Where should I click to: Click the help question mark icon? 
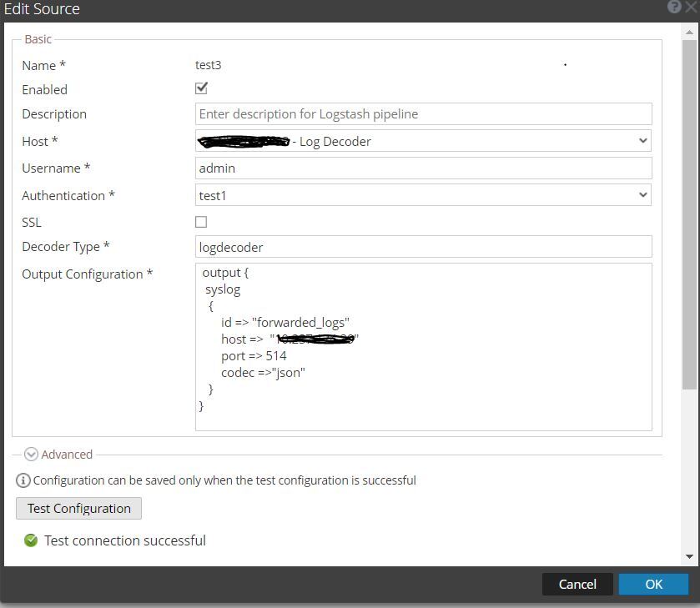coord(674,8)
